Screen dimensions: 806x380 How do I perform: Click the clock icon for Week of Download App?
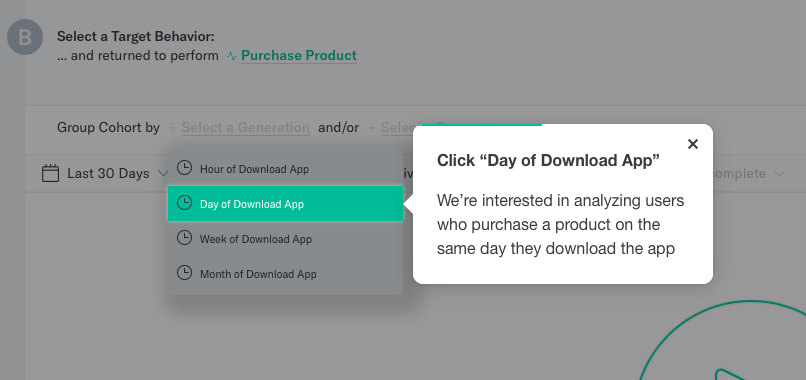[184, 238]
